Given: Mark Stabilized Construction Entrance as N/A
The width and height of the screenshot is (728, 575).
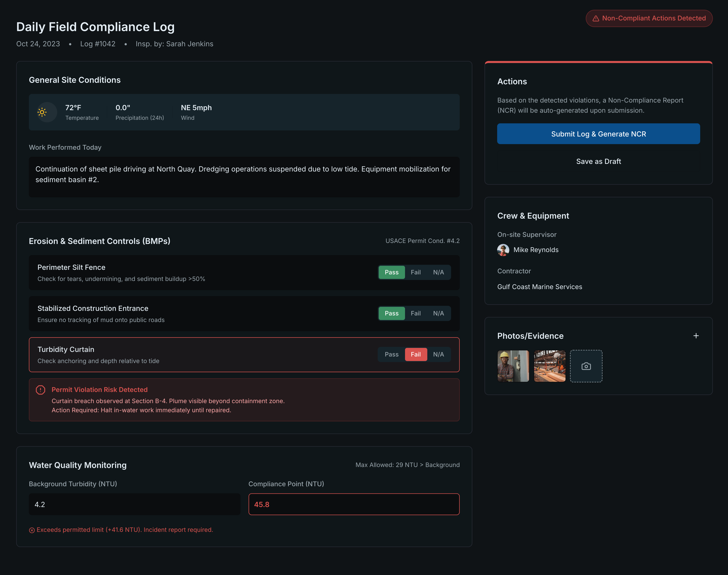Looking at the screenshot, I should (438, 313).
